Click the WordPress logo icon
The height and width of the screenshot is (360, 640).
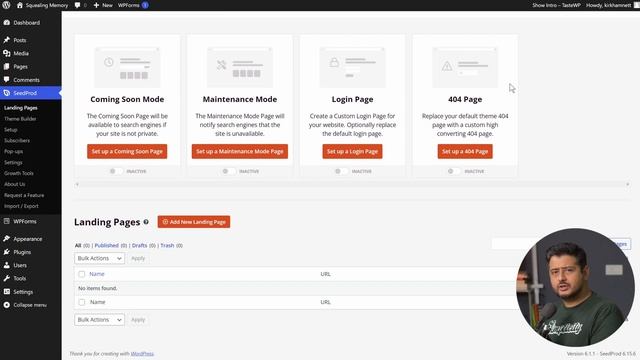pos(6,5)
